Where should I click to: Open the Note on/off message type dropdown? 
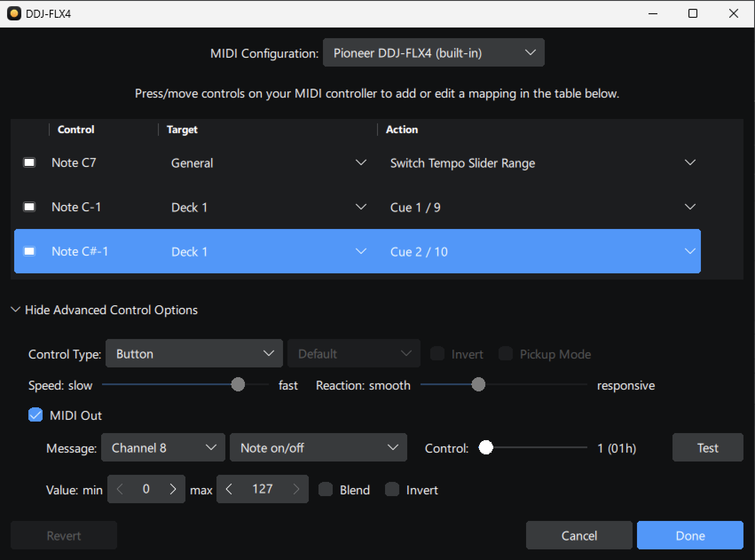[x=318, y=447]
